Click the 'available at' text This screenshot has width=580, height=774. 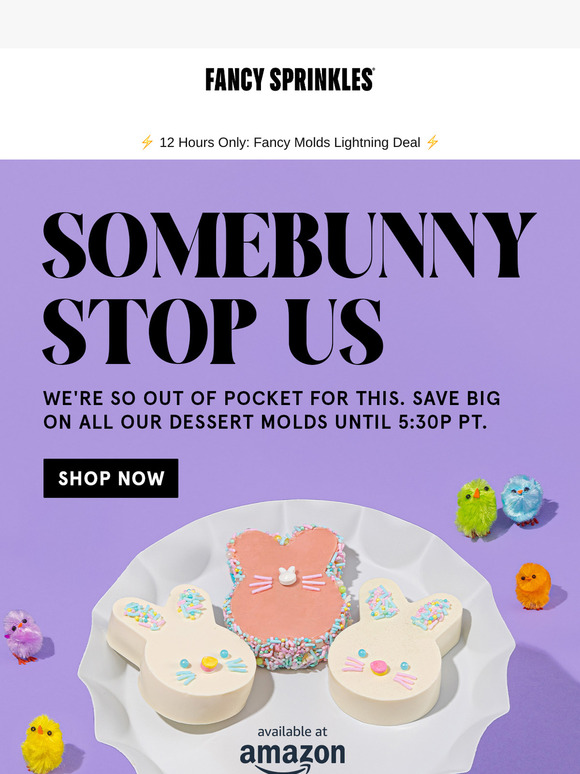[x=292, y=731]
